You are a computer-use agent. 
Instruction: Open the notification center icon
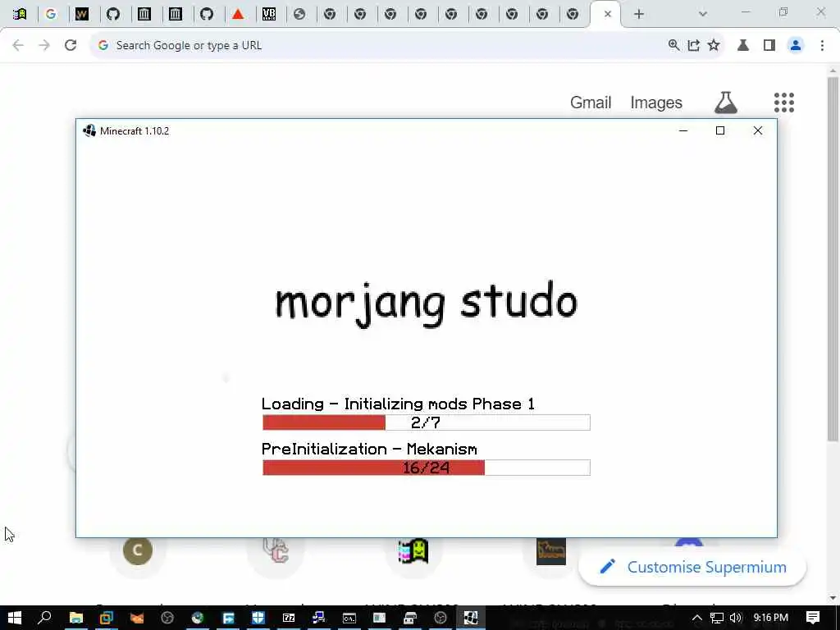813,618
